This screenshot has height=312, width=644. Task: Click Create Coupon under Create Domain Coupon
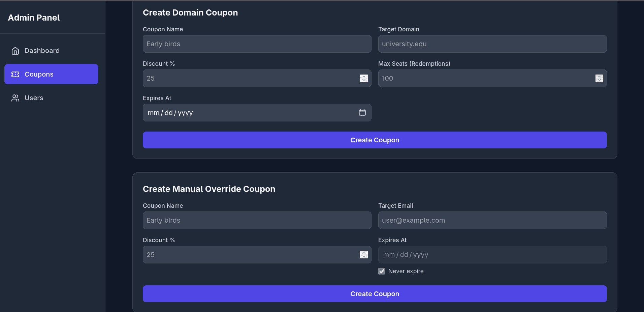[375, 140]
